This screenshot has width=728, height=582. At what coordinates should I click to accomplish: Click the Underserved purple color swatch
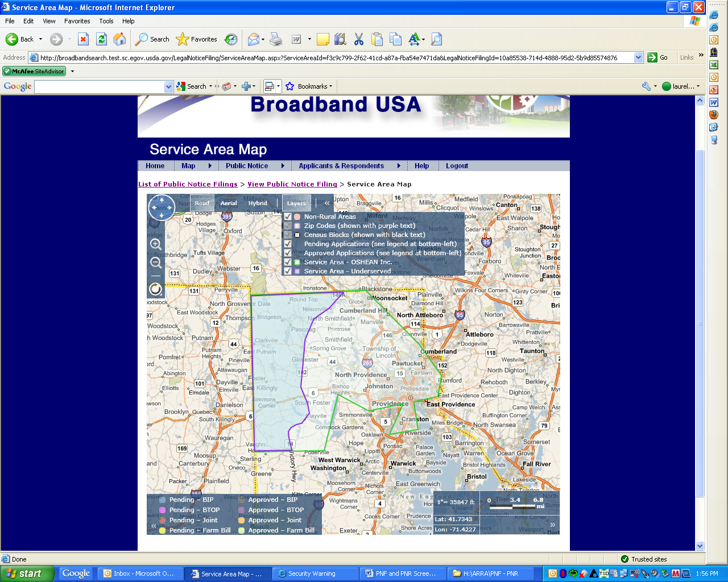pyautogui.click(x=297, y=271)
